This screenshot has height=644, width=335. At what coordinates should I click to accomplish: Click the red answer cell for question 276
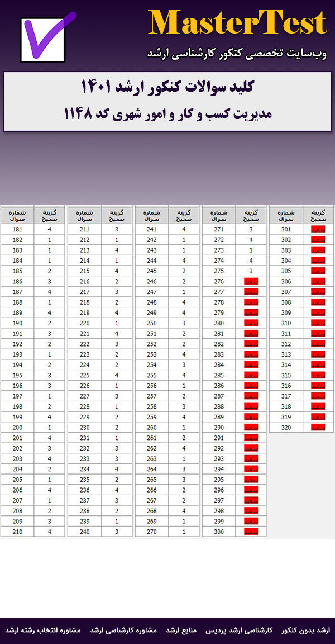point(251,282)
